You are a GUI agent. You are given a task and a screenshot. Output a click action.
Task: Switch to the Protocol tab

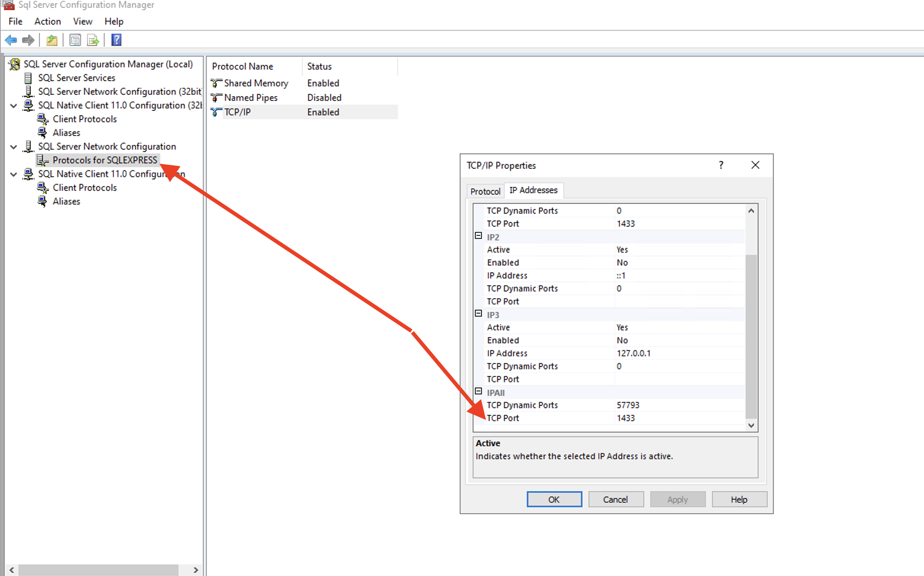(x=485, y=191)
